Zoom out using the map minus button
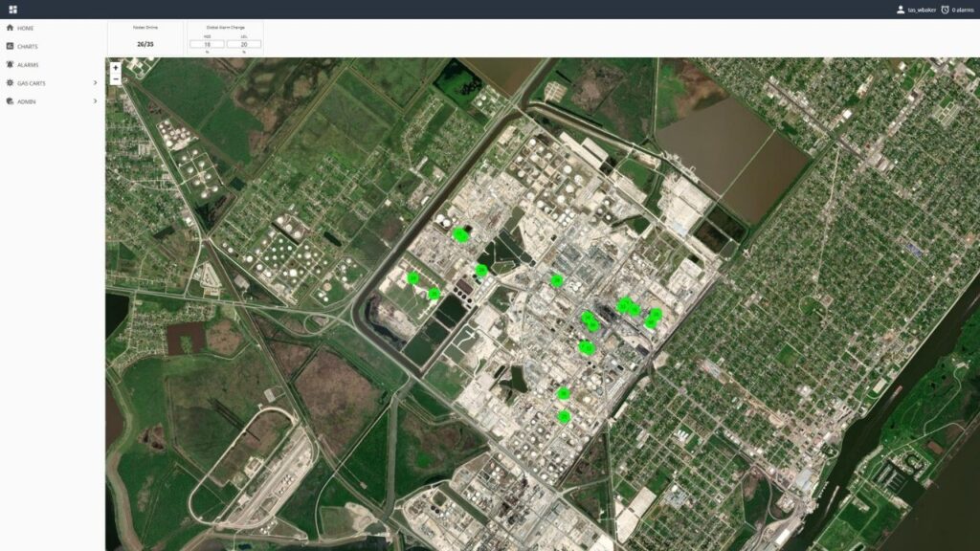The width and height of the screenshot is (980, 551). click(116, 79)
